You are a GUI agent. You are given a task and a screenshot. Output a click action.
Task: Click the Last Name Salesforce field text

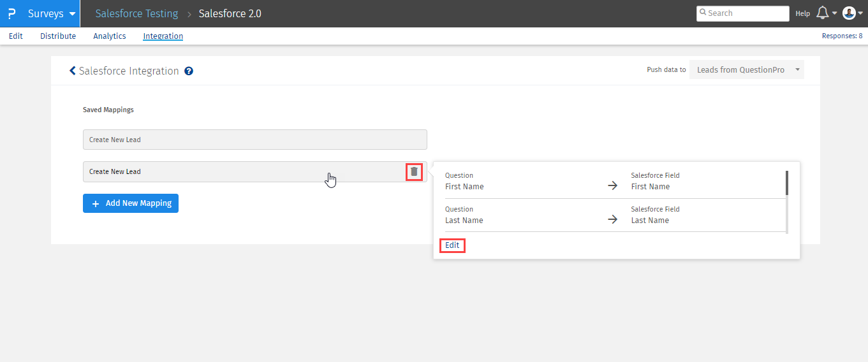coord(650,221)
